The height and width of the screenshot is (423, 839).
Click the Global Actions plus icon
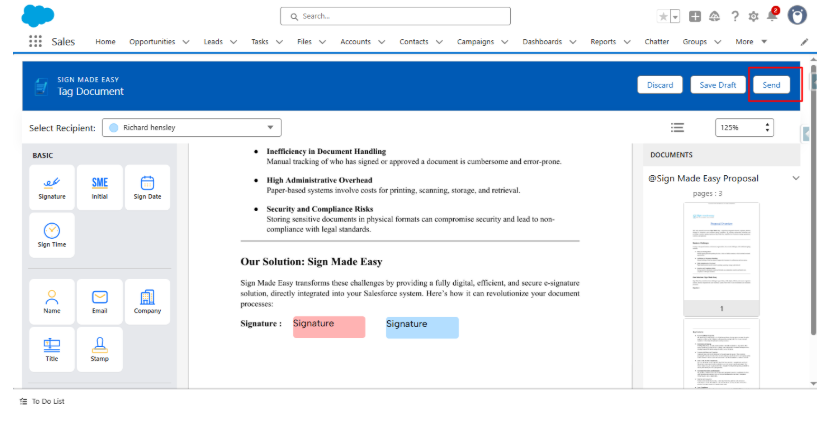[x=695, y=17]
